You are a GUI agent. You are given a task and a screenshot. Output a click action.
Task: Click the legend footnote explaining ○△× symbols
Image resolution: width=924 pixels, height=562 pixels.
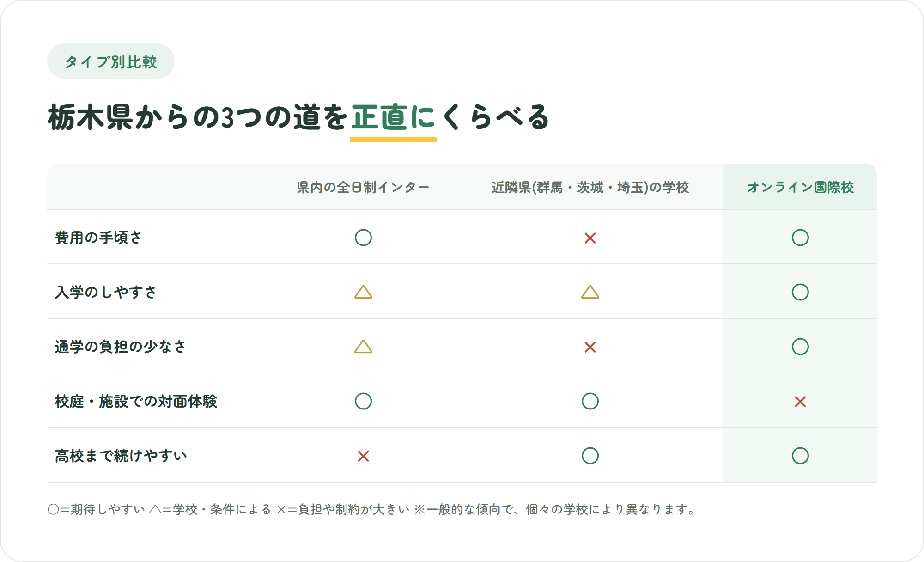[372, 509]
